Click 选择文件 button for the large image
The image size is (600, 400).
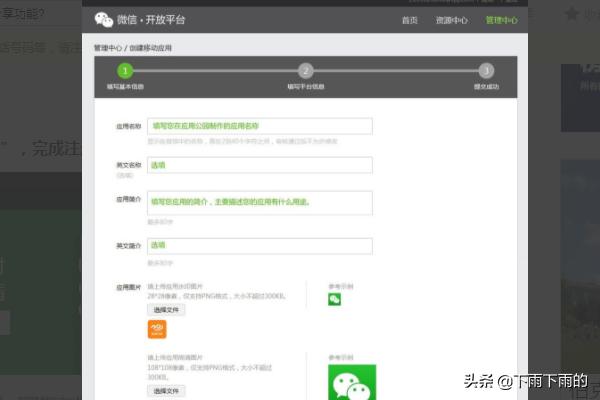(x=166, y=391)
